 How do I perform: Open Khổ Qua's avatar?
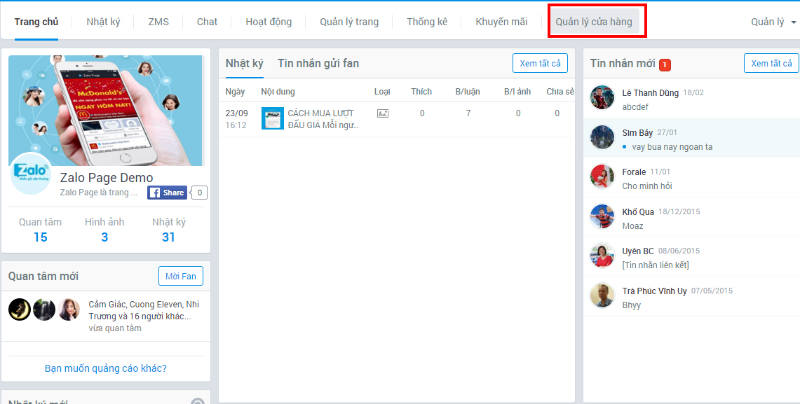pyautogui.click(x=602, y=216)
